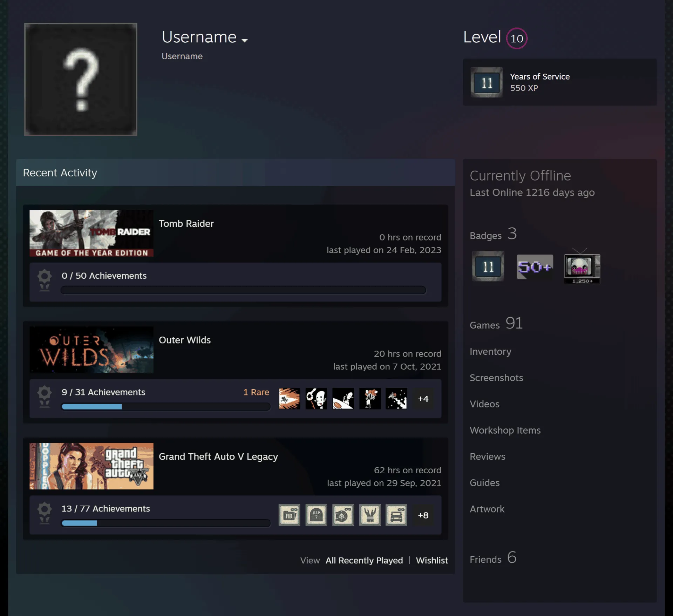Show the +8 more GTA V achievements
This screenshot has width=673, height=616.
pos(423,515)
